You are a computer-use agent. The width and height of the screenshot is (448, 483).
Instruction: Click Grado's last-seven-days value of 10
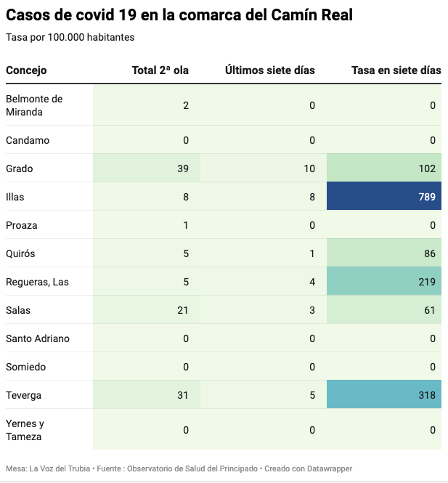coord(309,169)
